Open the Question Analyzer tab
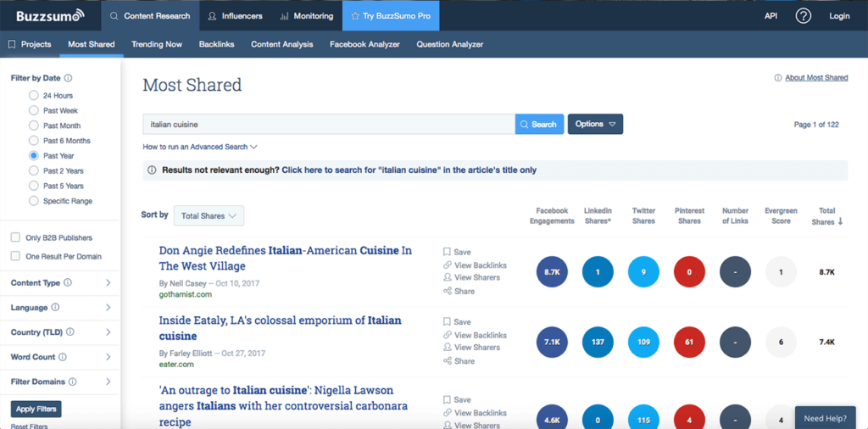This screenshot has height=429, width=868. click(x=450, y=44)
